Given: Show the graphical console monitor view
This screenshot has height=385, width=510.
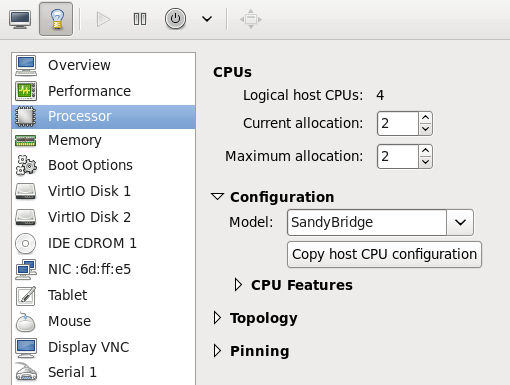Looking at the screenshot, I should pyautogui.click(x=20, y=19).
